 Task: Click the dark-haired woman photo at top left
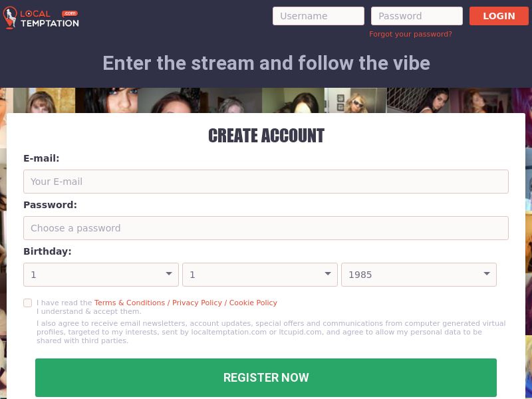106,100
